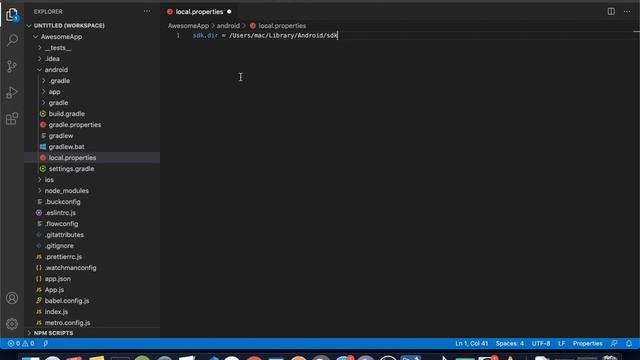Viewport: 640px width, 360px height.
Task: Open .flowconfig file
Action: pos(61,224)
